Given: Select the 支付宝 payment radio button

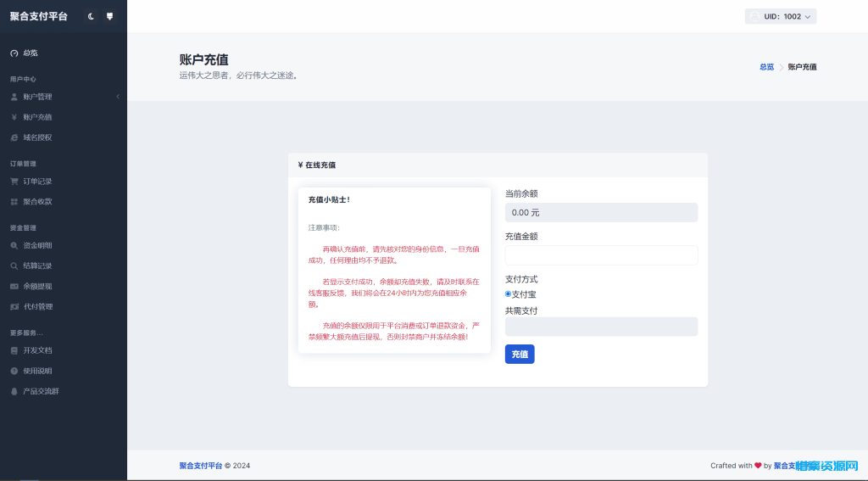Looking at the screenshot, I should (x=509, y=294).
